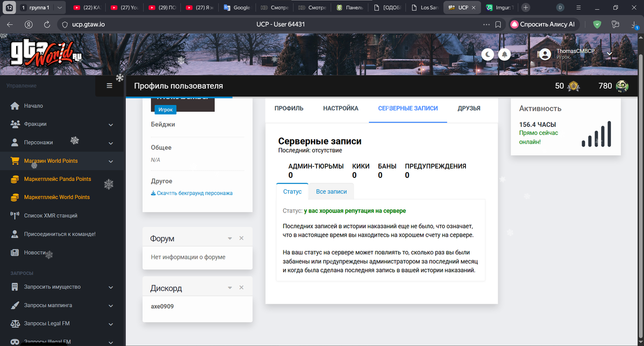
Task: Click the Panda Points icon next to 780
Action: 622,86
